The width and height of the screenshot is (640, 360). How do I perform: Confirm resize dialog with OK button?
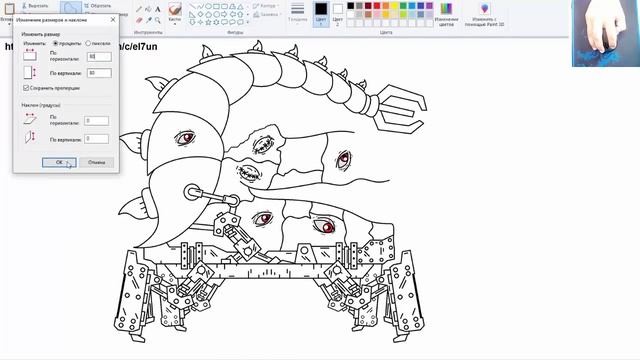point(59,162)
